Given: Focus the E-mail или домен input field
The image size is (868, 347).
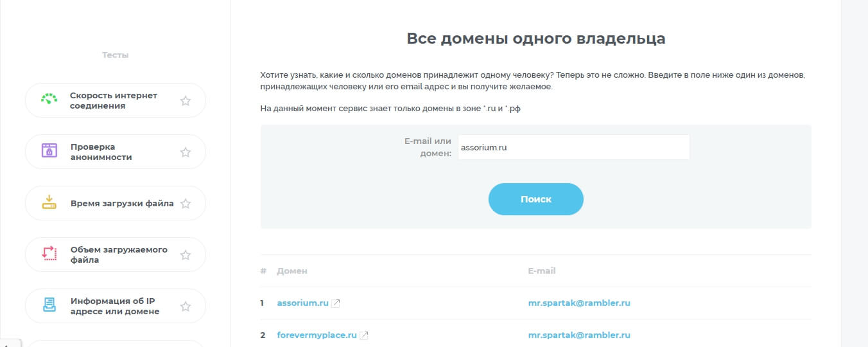Looking at the screenshot, I should (x=574, y=147).
